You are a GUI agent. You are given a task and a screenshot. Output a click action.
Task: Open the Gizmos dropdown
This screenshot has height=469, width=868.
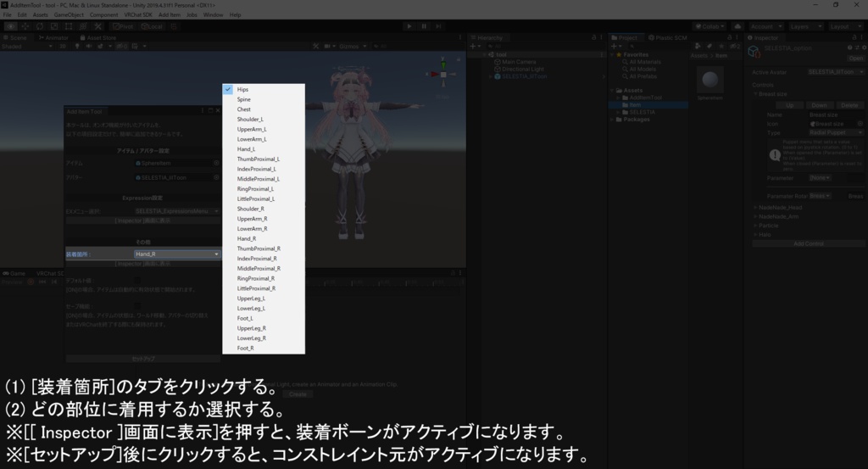[353, 47]
